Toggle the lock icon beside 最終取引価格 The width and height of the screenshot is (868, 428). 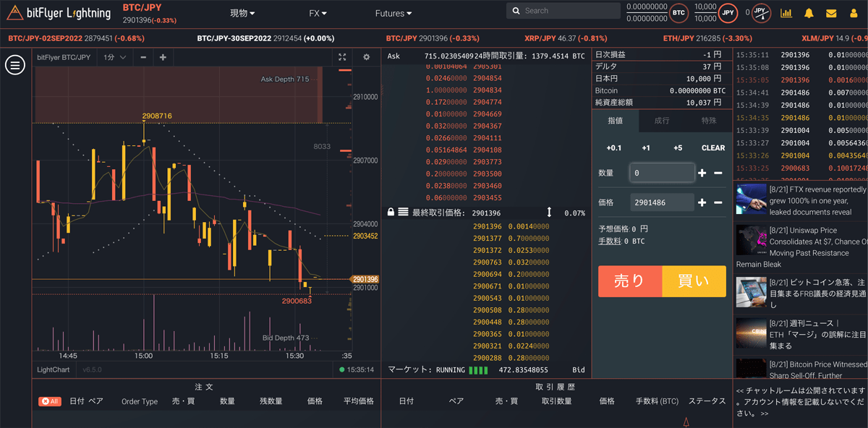click(390, 213)
